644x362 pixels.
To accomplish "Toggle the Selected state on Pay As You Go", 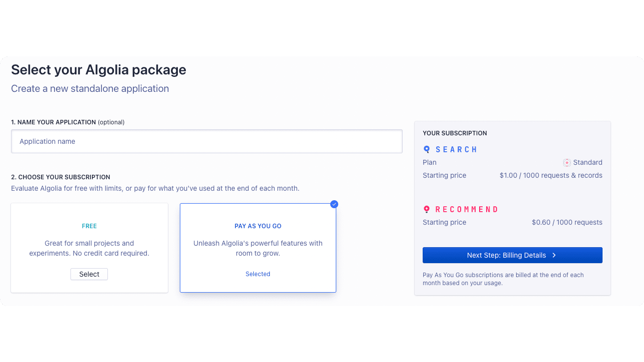I will pos(258,274).
